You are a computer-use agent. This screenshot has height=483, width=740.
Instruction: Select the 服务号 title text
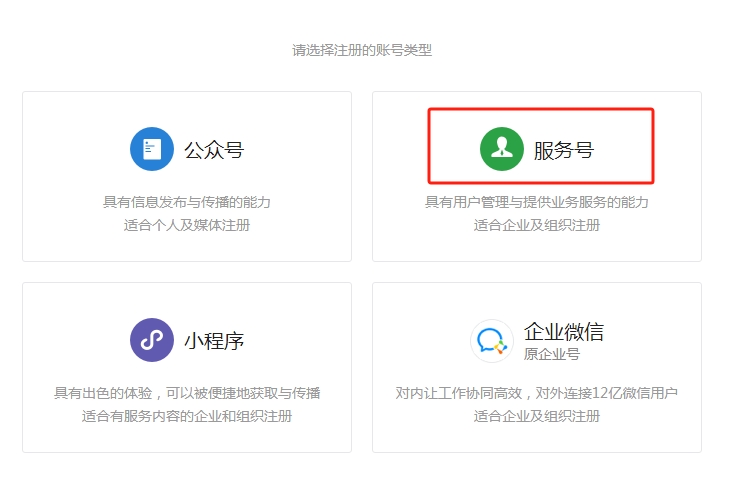pos(564,151)
